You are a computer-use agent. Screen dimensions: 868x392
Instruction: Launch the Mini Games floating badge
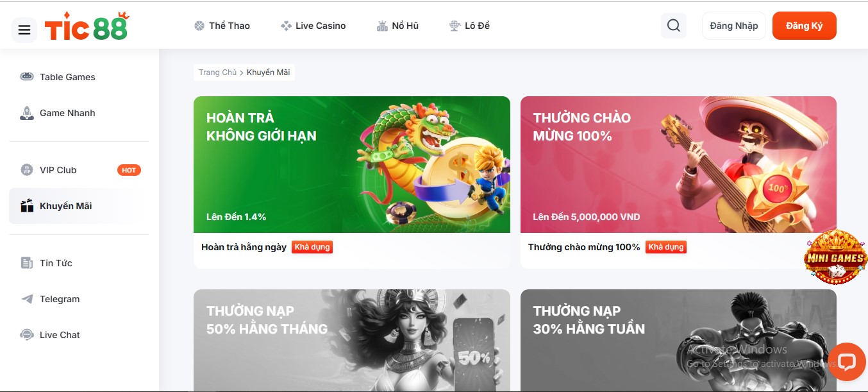coord(835,257)
